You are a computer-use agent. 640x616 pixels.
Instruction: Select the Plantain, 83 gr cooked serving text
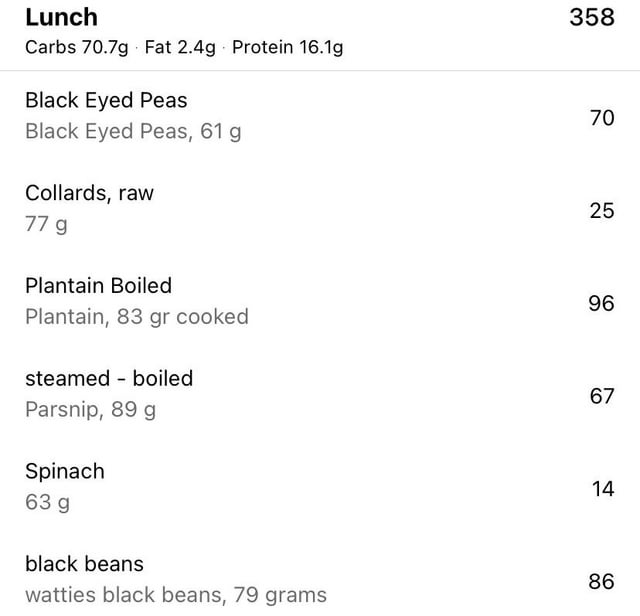136,317
